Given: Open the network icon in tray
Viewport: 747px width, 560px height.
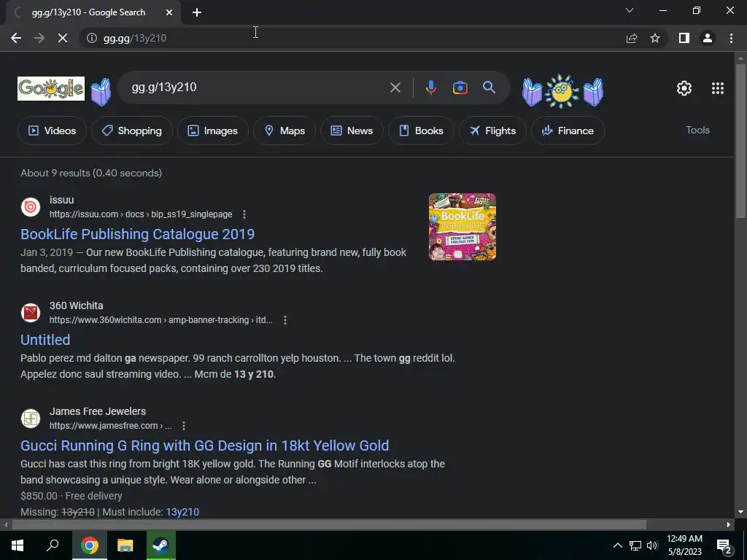Looking at the screenshot, I should [x=635, y=545].
